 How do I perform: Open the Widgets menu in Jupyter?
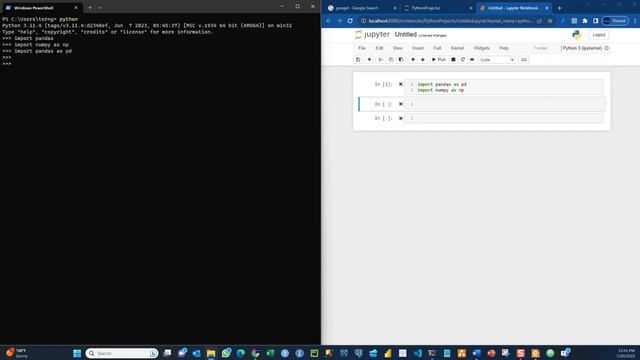click(482, 48)
